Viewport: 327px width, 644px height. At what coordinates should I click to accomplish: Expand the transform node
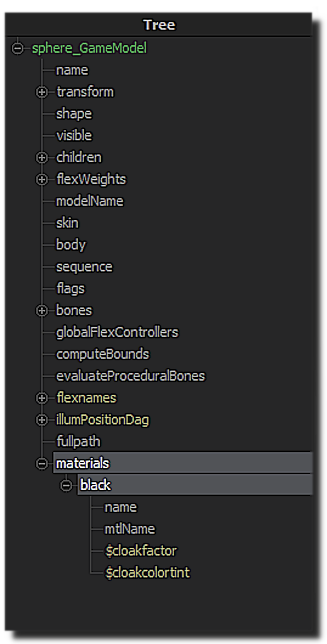42,92
